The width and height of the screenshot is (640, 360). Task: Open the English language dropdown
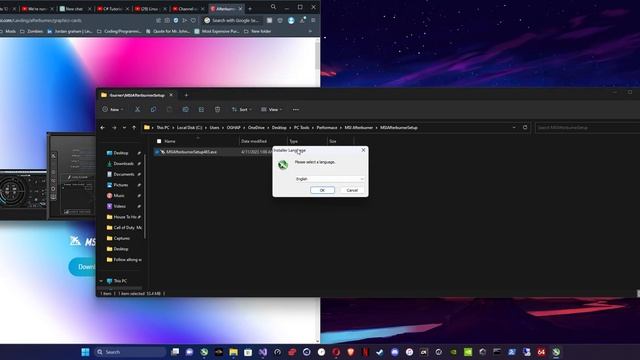click(329, 179)
